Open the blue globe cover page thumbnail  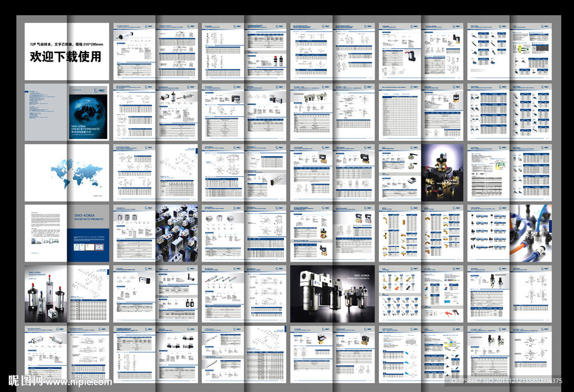tap(88, 112)
